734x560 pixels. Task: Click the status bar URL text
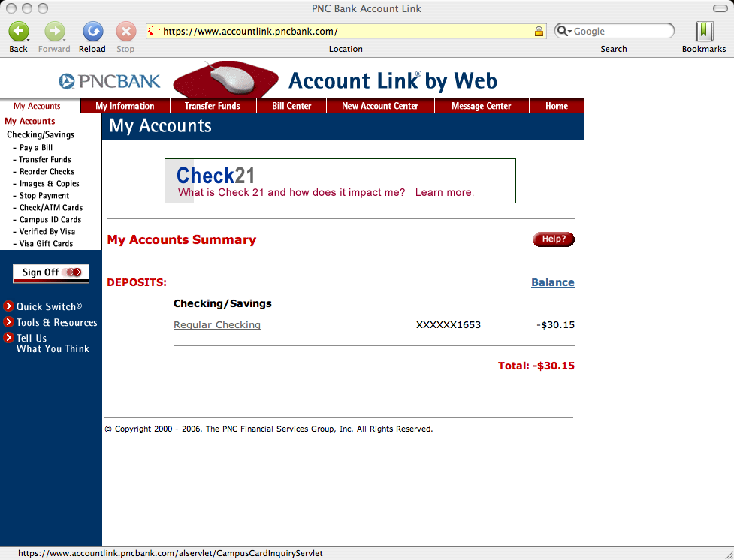pos(171,553)
